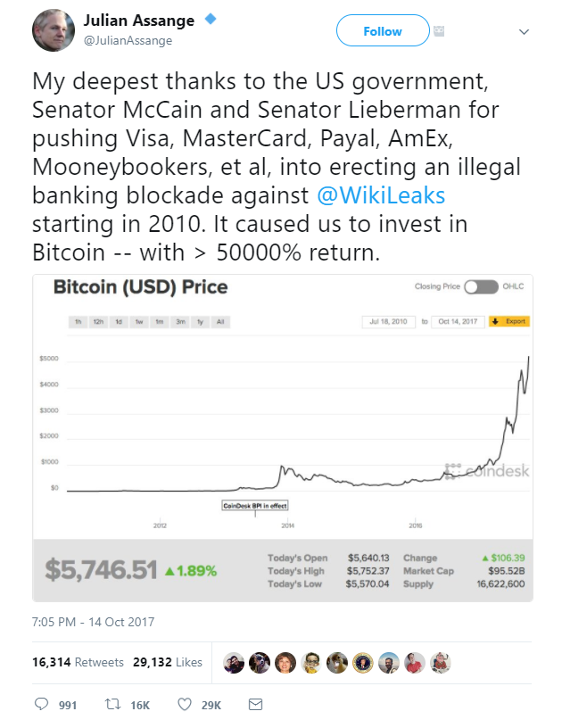Open Julian Assange's profile avatar
Viewport: 562px width, 728px height.
pyautogui.click(x=53, y=30)
